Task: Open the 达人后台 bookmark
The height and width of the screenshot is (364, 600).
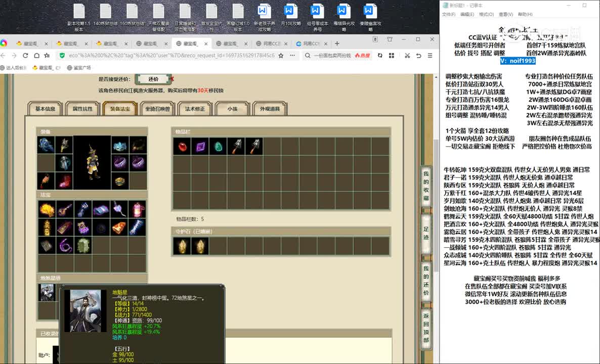Action: coord(13,68)
